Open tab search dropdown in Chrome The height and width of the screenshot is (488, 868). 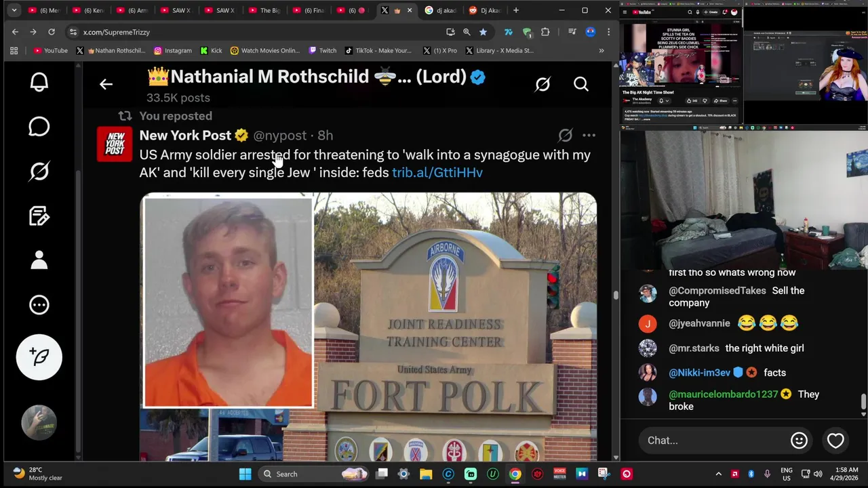coord(14,10)
